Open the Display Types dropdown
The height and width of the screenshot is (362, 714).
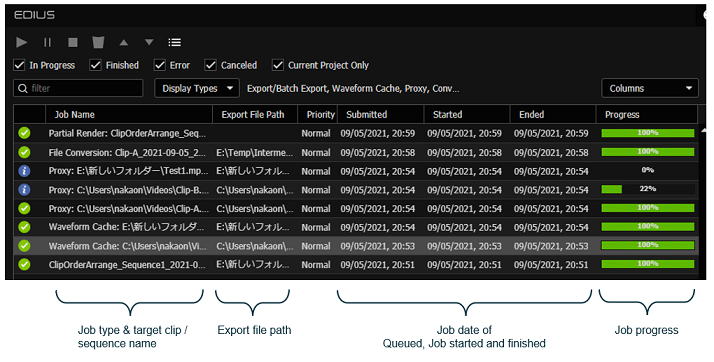197,88
